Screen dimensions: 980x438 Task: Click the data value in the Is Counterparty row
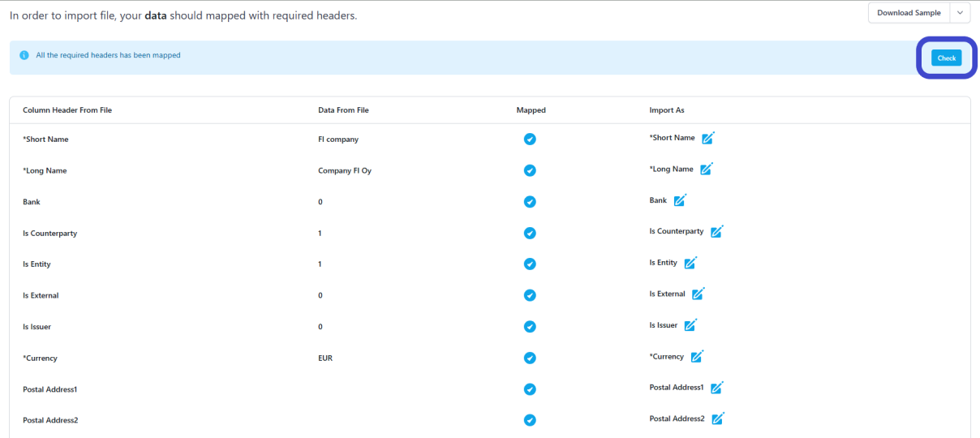click(x=320, y=234)
